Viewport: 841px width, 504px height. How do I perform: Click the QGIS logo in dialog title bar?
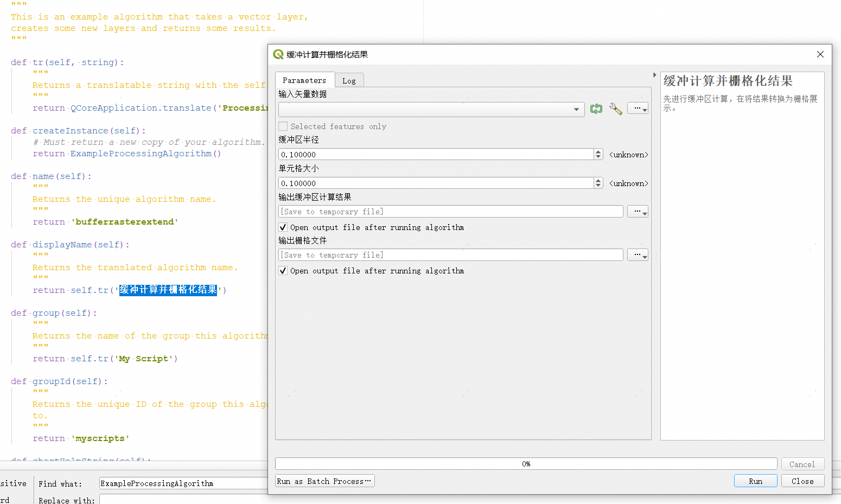pos(278,54)
